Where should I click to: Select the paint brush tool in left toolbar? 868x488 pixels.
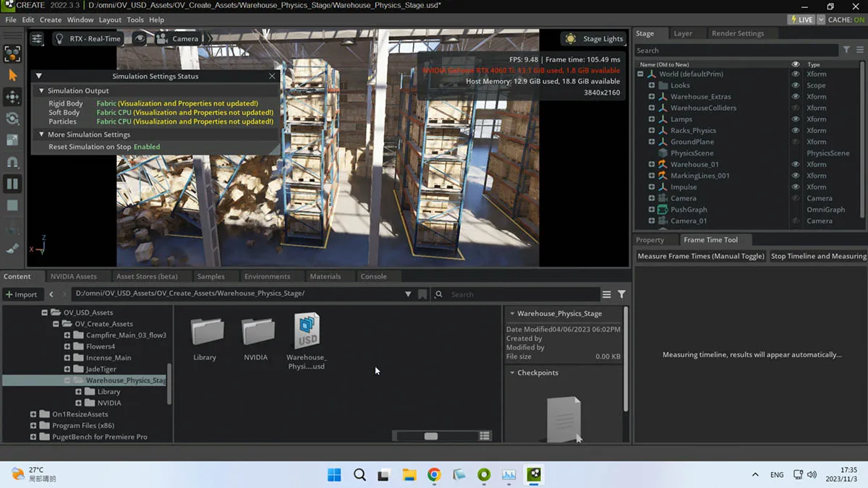point(12,248)
